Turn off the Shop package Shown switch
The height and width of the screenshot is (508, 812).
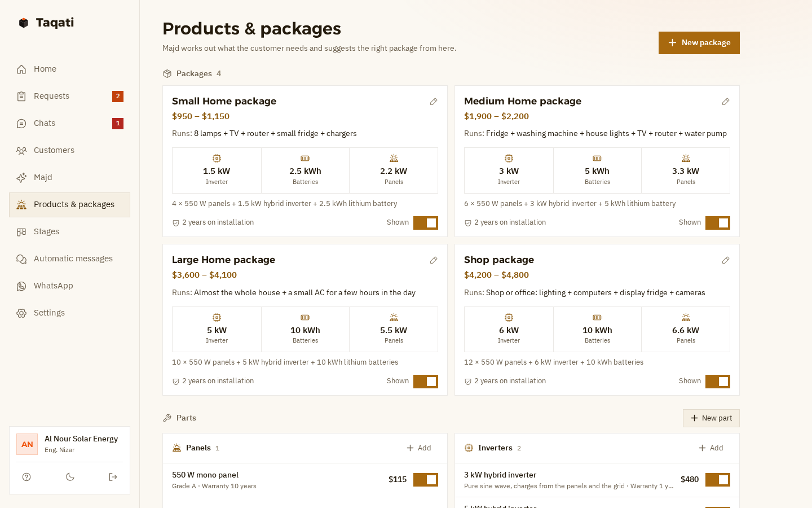coord(718,382)
